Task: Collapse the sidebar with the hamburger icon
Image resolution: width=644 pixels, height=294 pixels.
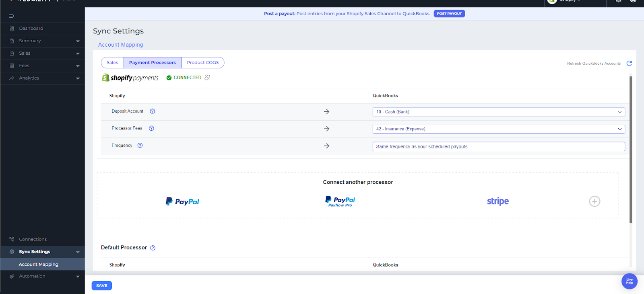Action: pos(12,16)
